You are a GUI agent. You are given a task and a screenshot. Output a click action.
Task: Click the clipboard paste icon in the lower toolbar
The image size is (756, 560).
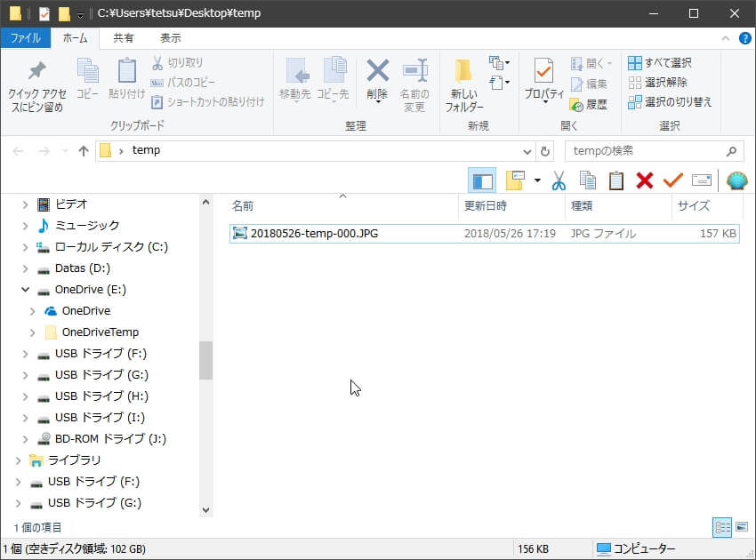coord(616,181)
